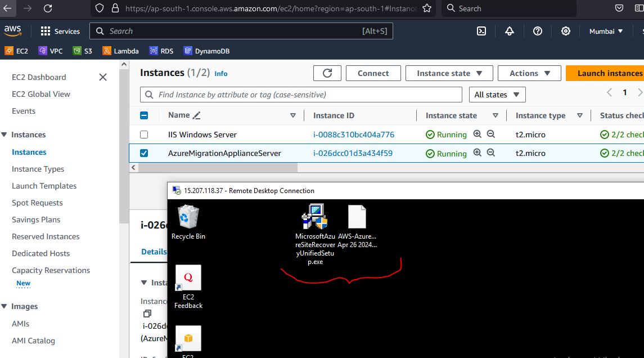644x358 pixels.
Task: Open Launch Templates in sidebar
Action: [x=44, y=186]
